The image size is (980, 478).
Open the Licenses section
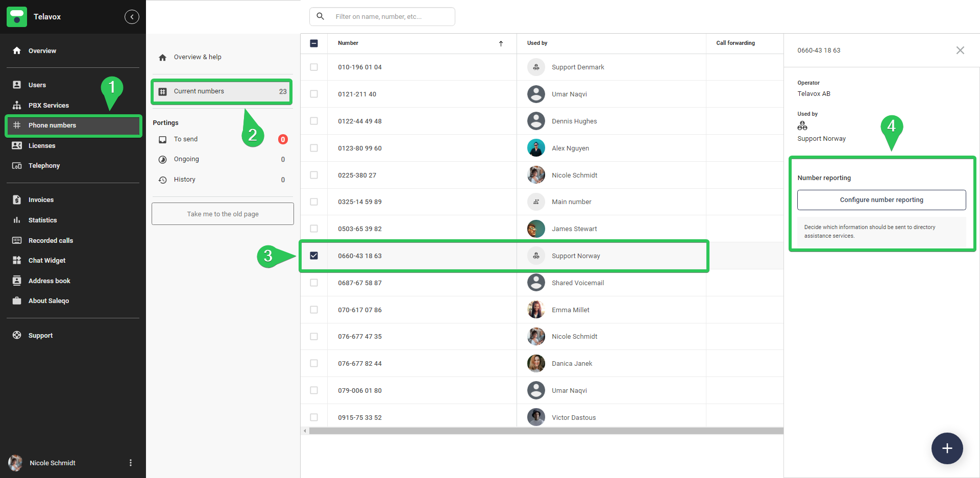click(x=42, y=145)
